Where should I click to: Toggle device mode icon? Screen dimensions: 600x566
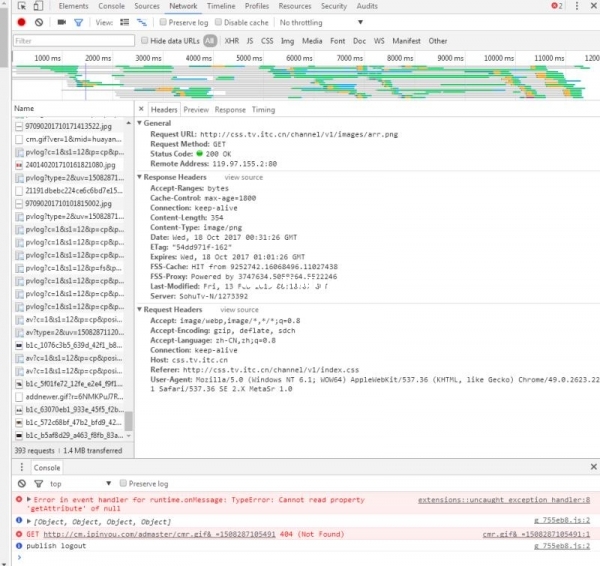click(x=38, y=6)
